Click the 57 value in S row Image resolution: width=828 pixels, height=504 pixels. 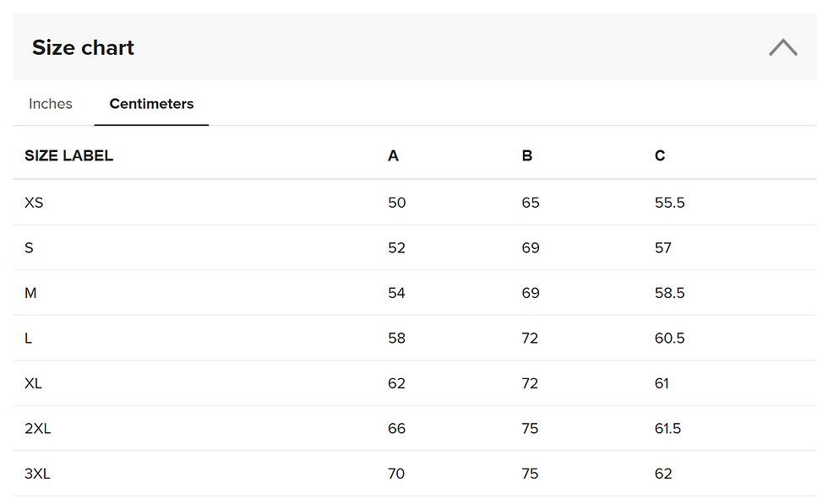pos(663,248)
